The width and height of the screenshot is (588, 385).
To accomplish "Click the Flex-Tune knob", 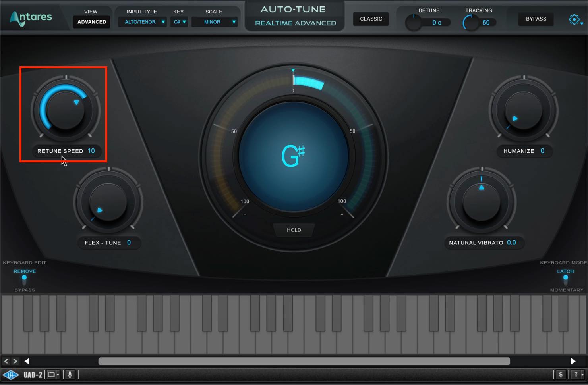I will (108, 202).
